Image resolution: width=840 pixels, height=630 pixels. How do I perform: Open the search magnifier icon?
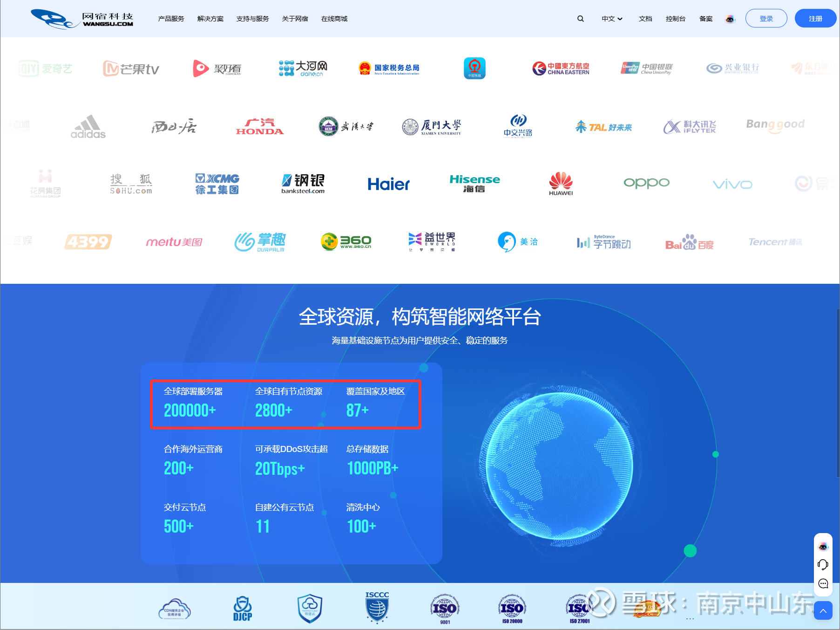pos(581,19)
